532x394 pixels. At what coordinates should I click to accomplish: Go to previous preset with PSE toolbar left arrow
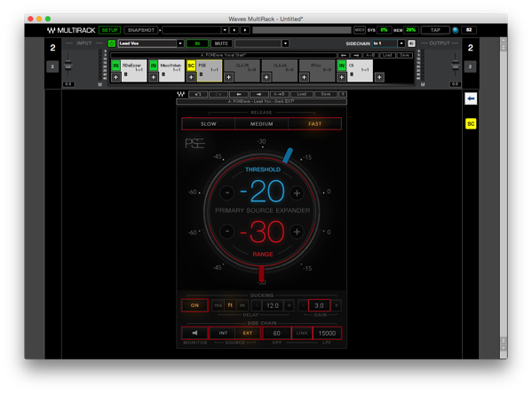click(x=239, y=94)
